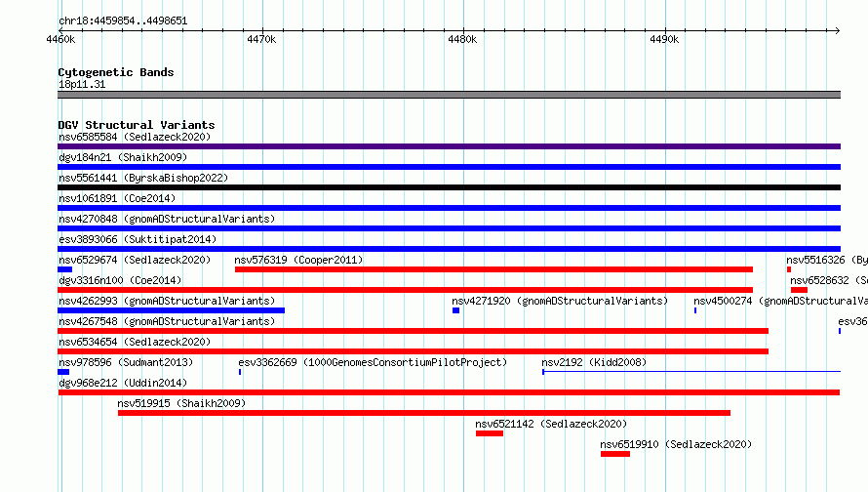Select the short blue nsv978596 bar
This screenshot has width=868, height=492.
[63, 372]
